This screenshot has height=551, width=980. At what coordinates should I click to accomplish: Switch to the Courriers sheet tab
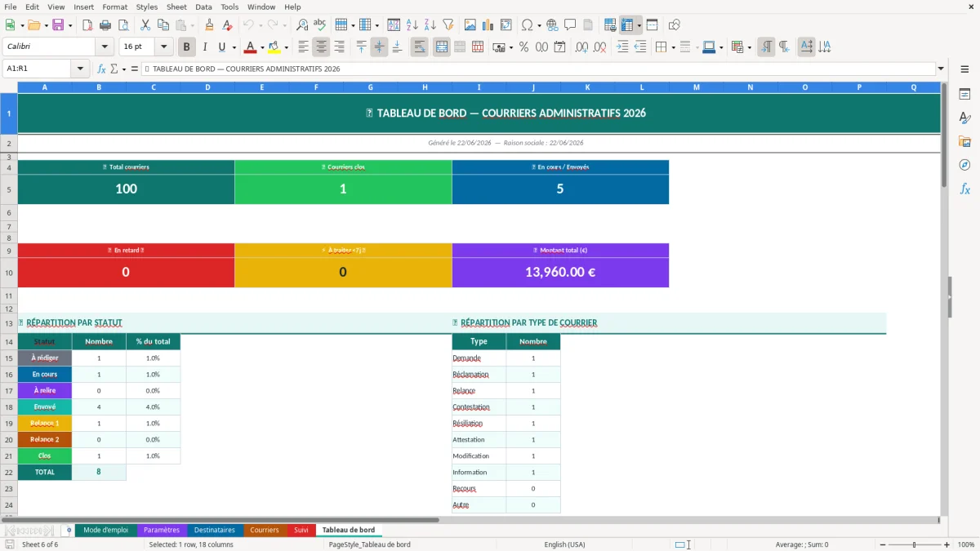pyautogui.click(x=265, y=530)
